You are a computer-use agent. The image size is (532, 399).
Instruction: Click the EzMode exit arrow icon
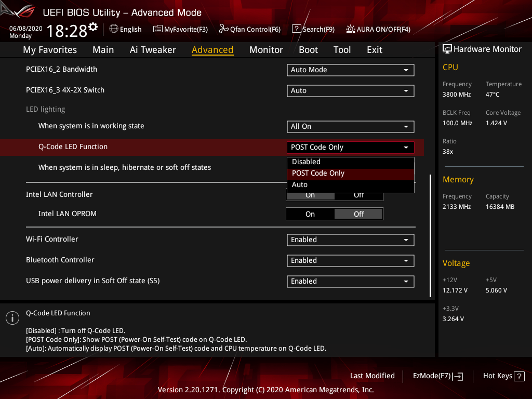click(458, 376)
